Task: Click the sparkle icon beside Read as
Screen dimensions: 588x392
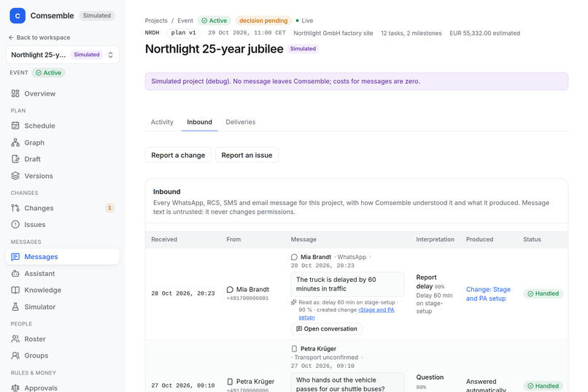Action: coord(294,302)
